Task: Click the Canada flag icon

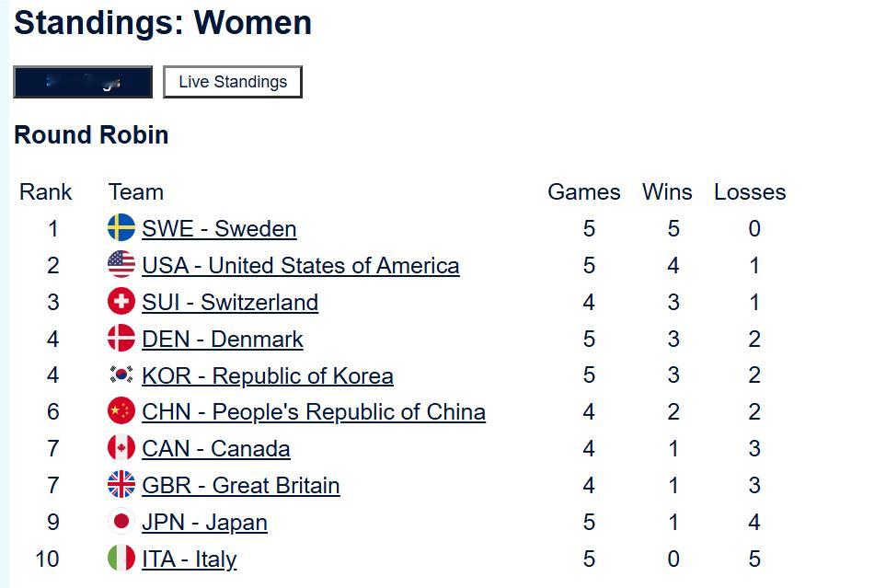Action: tap(121, 448)
